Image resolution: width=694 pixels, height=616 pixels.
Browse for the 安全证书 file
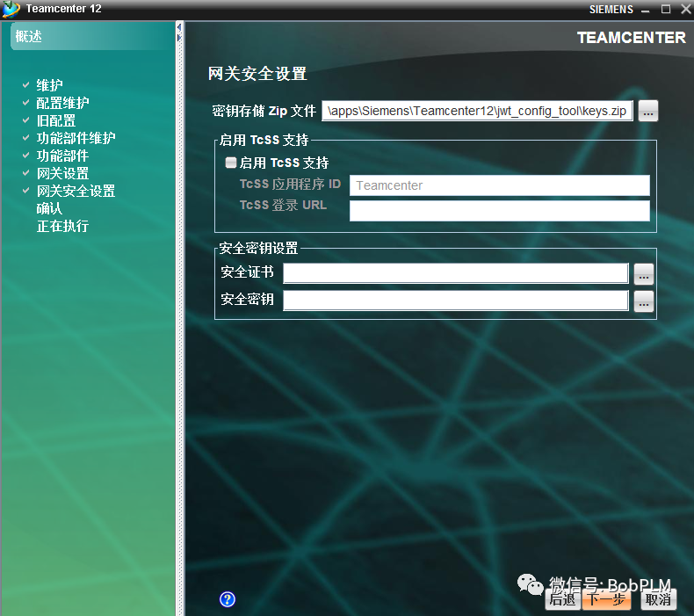pos(644,274)
